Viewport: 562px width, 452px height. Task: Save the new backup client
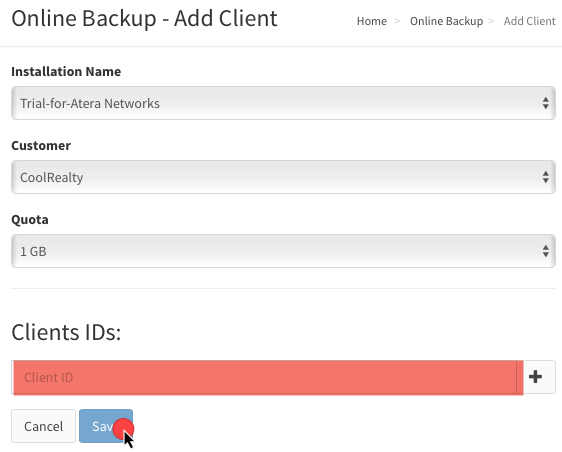coord(106,426)
